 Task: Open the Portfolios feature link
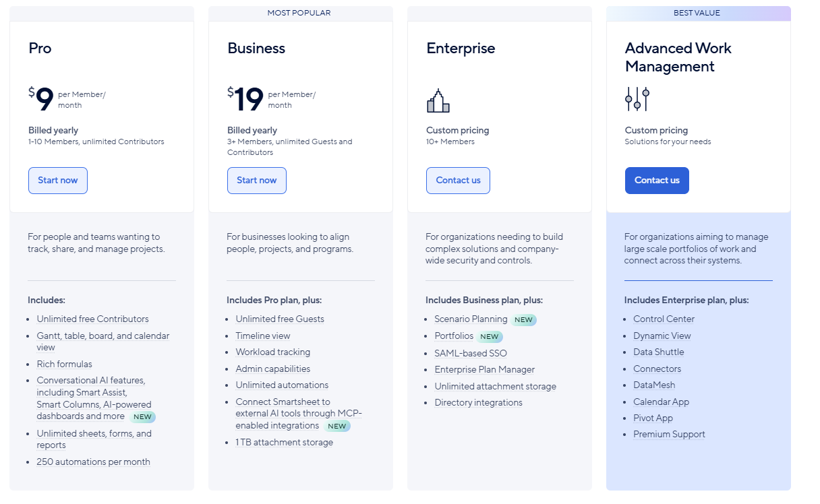pyautogui.click(x=454, y=336)
